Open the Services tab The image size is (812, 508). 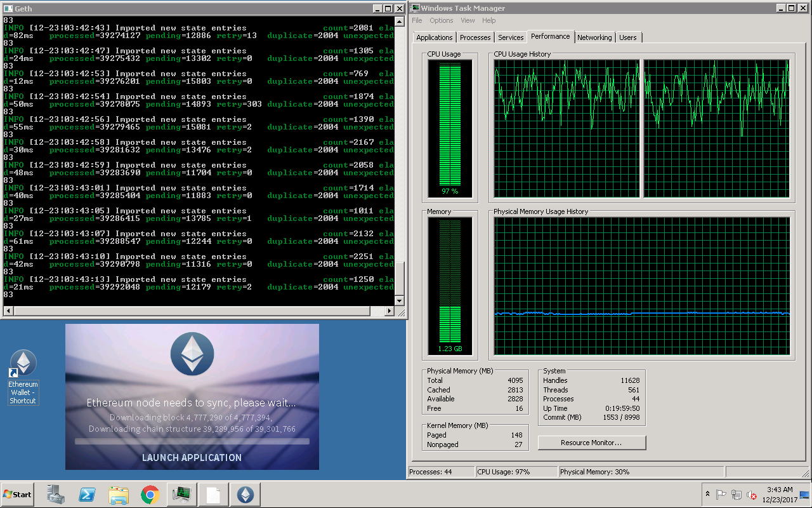pos(511,37)
